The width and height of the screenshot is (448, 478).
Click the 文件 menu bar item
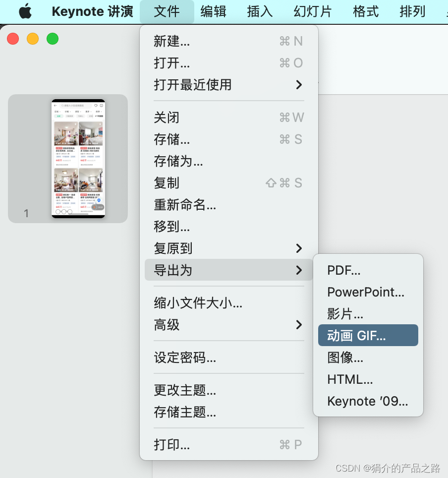(167, 11)
